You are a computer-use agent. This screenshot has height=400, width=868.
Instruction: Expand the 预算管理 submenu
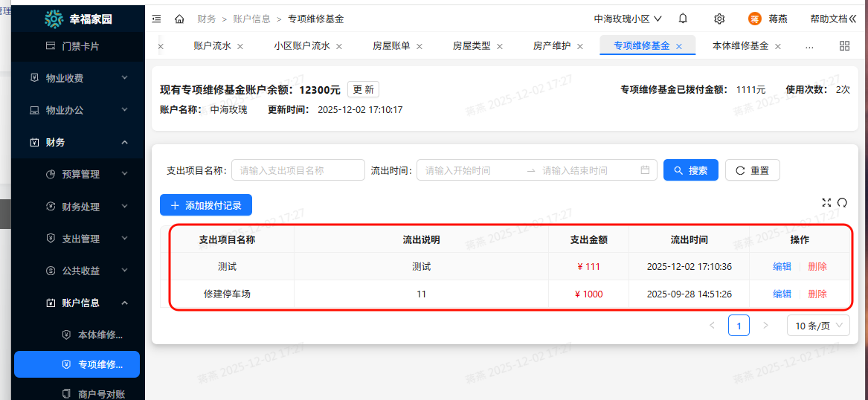click(77, 174)
